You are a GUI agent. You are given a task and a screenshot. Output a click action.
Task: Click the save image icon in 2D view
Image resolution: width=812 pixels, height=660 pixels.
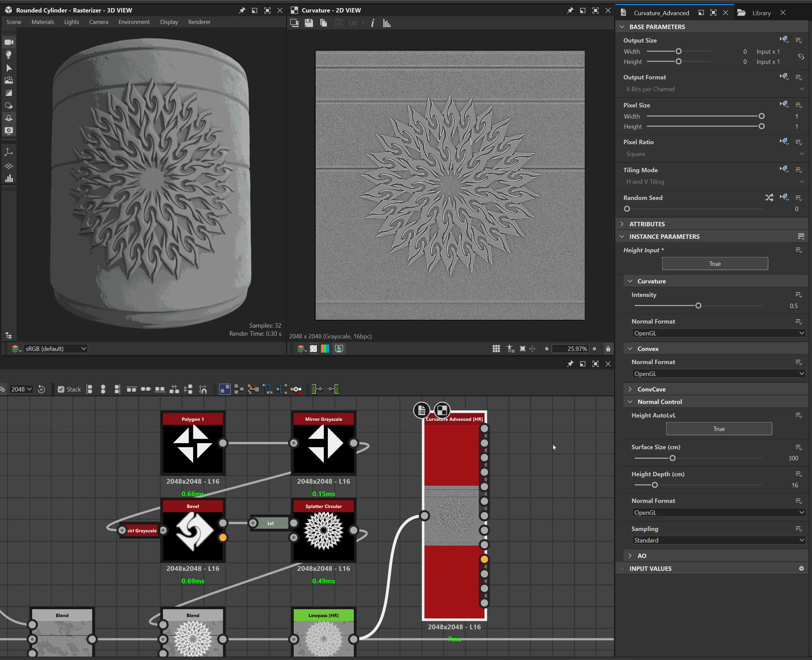(309, 23)
